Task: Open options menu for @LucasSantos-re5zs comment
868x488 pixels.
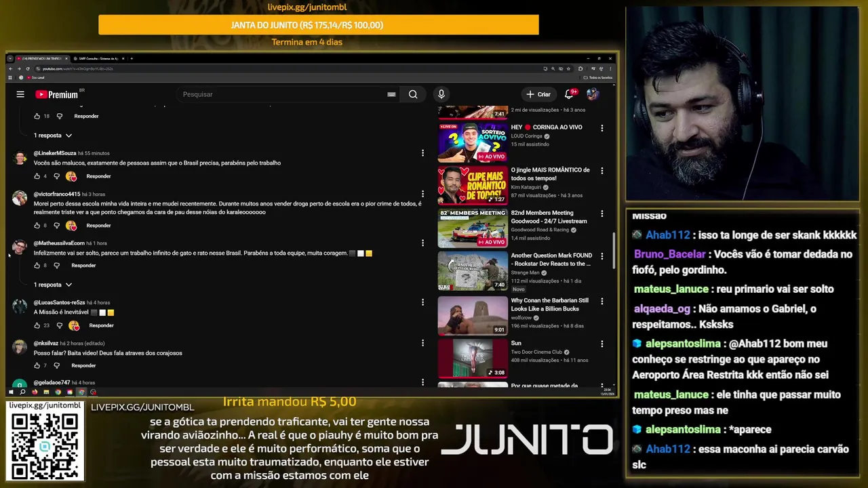Action: (x=422, y=302)
